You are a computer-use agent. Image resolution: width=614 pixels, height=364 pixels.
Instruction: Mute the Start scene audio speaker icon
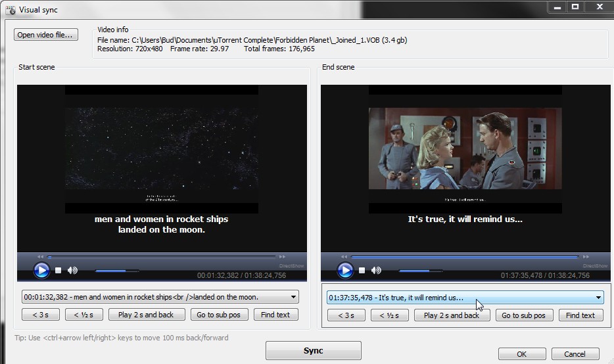click(x=72, y=271)
